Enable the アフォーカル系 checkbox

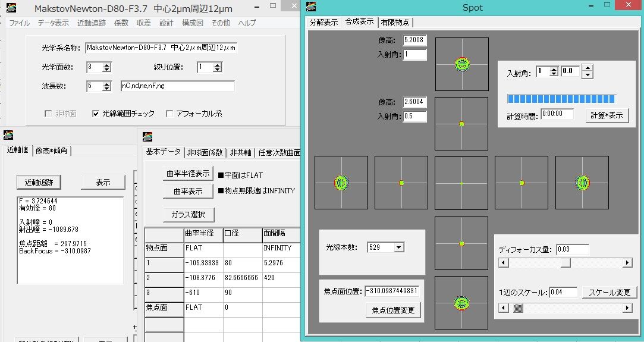169,114
